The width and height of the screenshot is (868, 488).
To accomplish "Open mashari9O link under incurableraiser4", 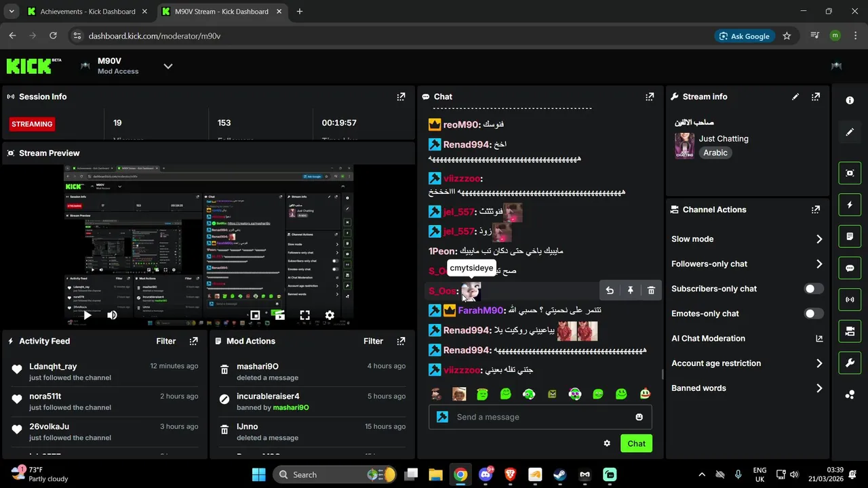I will pos(291,407).
